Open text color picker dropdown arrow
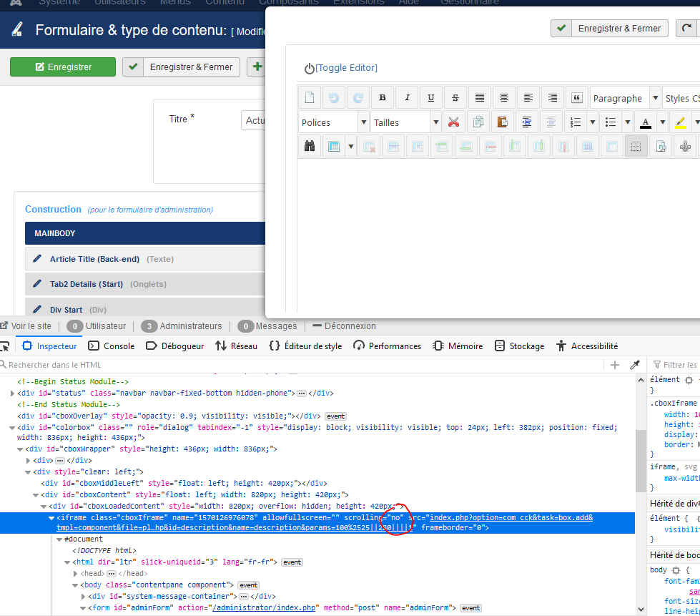 pyautogui.click(x=663, y=122)
